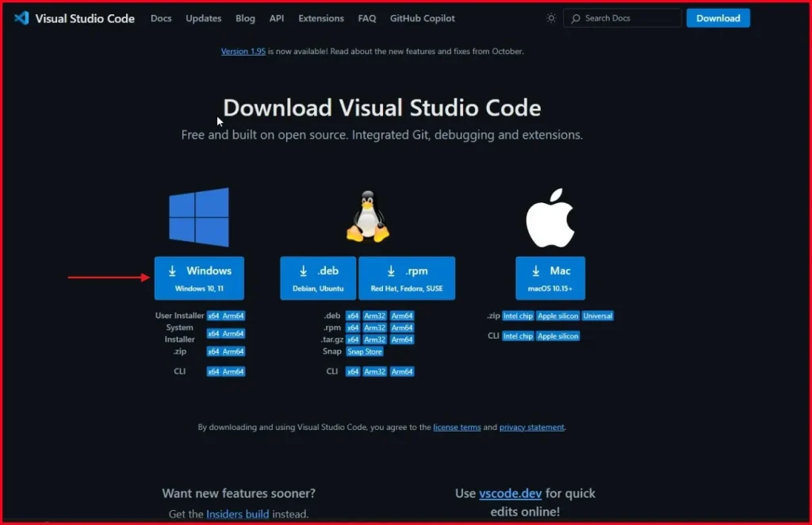
Task: Select x64 for Windows System Installer
Action: click(213, 333)
